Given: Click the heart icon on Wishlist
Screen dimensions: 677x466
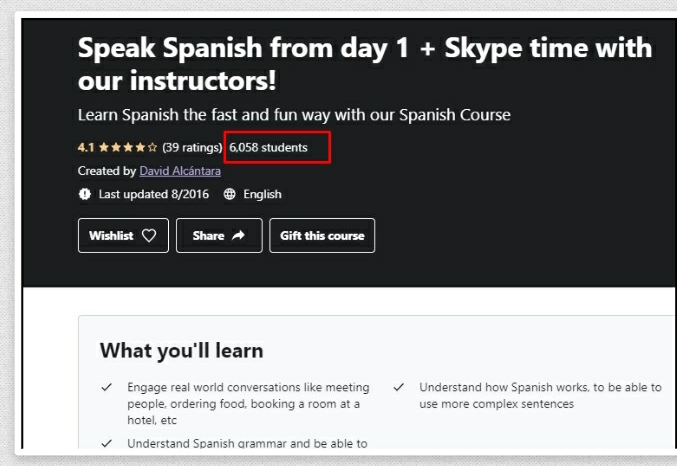Looking at the screenshot, I should pos(149,236).
